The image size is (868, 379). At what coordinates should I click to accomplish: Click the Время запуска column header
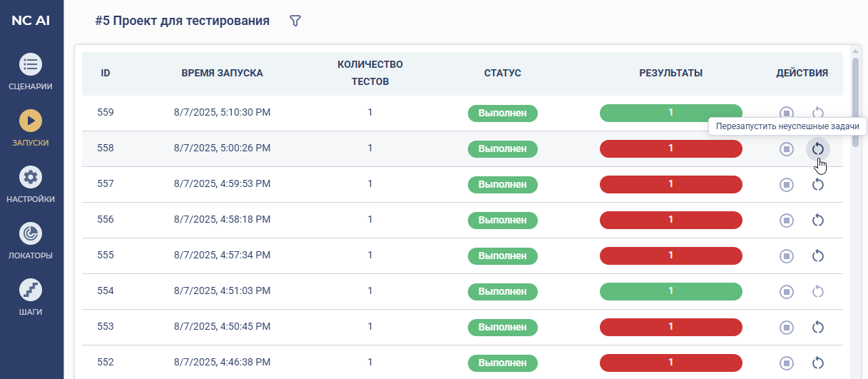222,73
